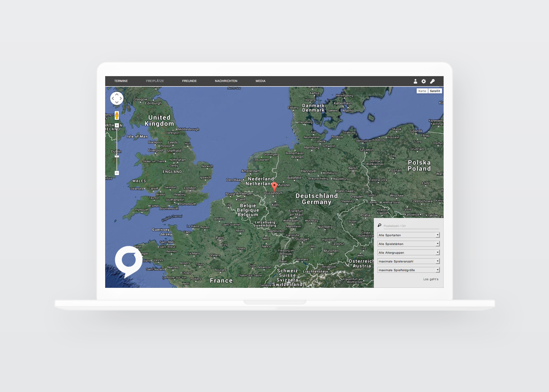
Task: Open the user profile icon
Action: (x=415, y=81)
